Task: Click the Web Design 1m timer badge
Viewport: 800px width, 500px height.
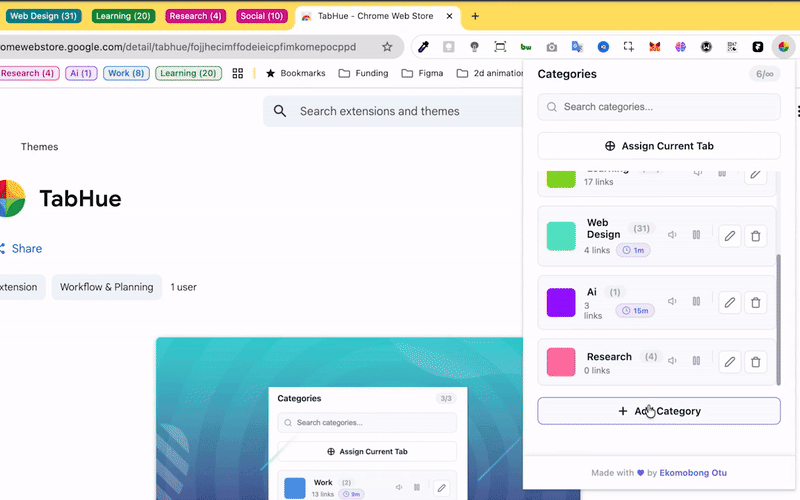Action: (633, 251)
